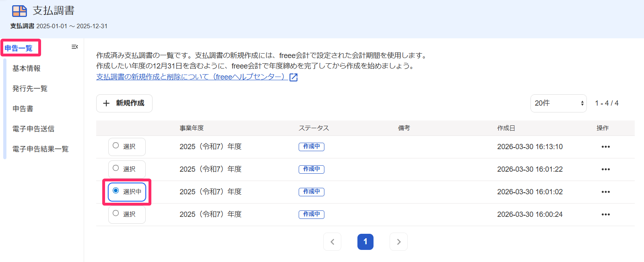The width and height of the screenshot is (644, 262).
Task: Open actions menu for 16:00:24 row
Action: coord(605,214)
